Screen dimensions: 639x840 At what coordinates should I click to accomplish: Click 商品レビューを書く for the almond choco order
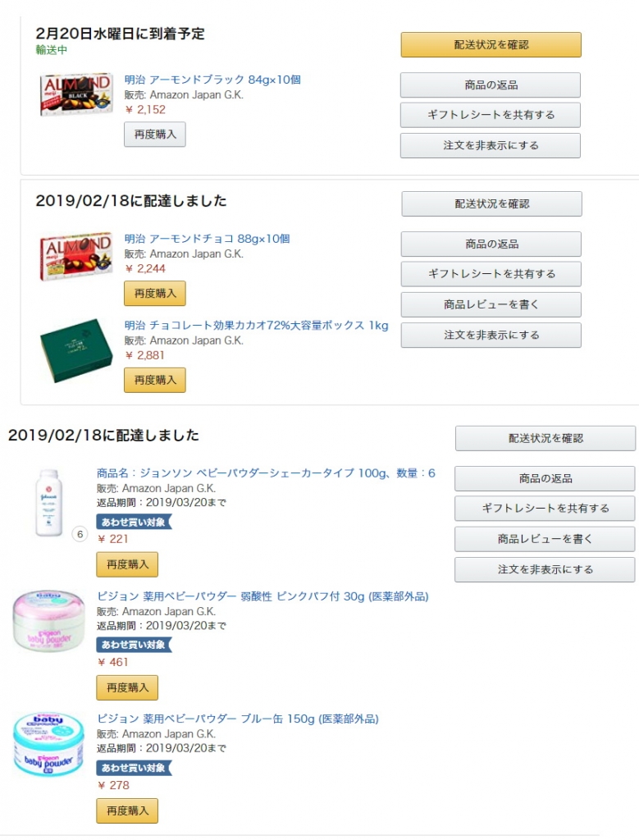491,304
